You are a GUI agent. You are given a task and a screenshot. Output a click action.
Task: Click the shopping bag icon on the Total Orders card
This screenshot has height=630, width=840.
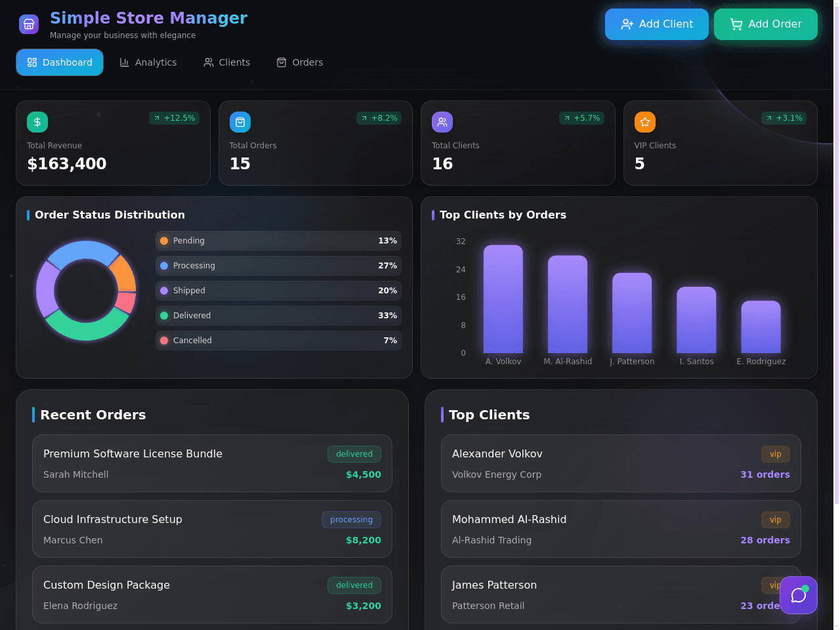(240, 122)
